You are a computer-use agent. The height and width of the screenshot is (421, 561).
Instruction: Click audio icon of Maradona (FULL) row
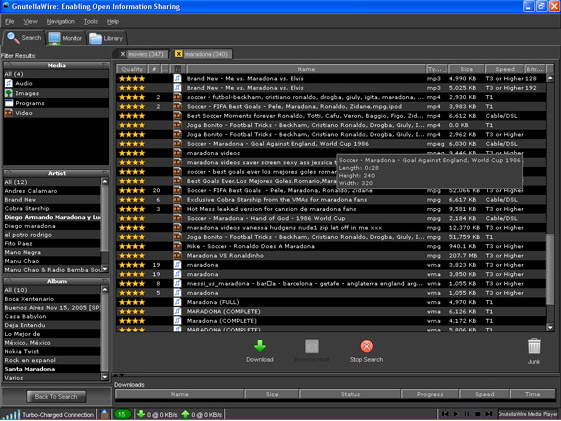[177, 302]
